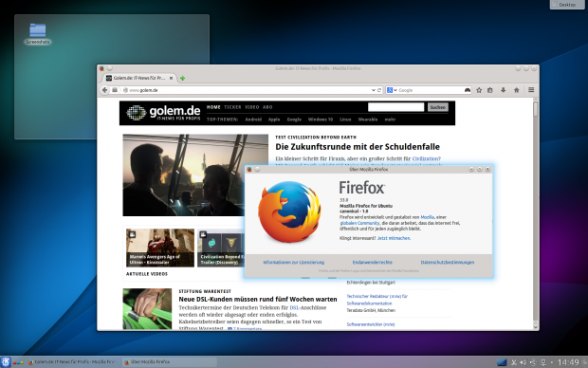This screenshot has height=368, width=588.
Task: Open 'Informationen zur Lizenzierung' in About dialog
Action: tap(294, 263)
